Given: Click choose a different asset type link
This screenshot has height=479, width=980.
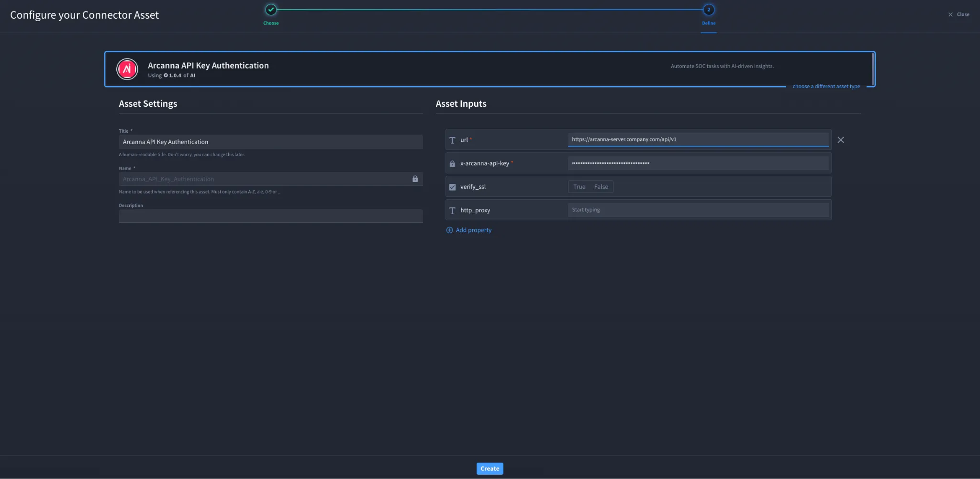Looking at the screenshot, I should coord(826,86).
